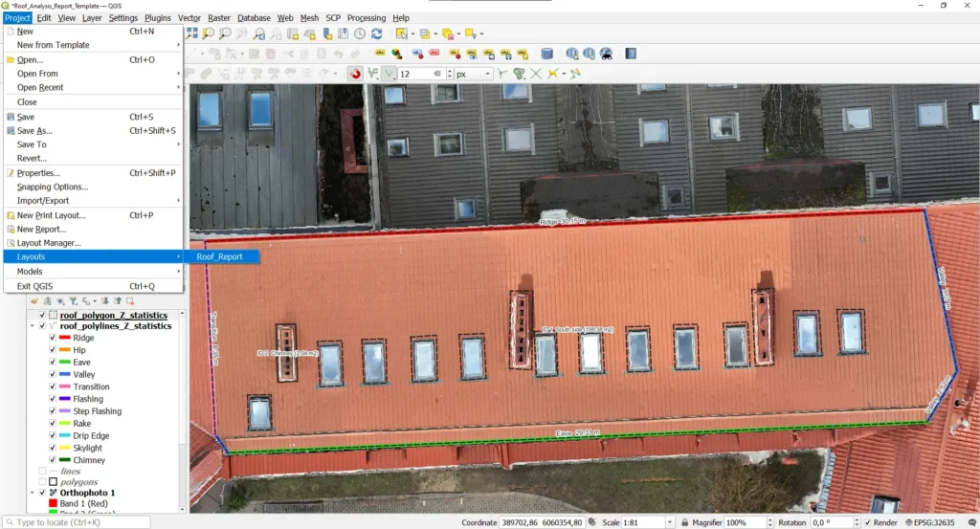Open the DB Manager database icon
Viewport: 980px width, 529px height.
point(546,54)
